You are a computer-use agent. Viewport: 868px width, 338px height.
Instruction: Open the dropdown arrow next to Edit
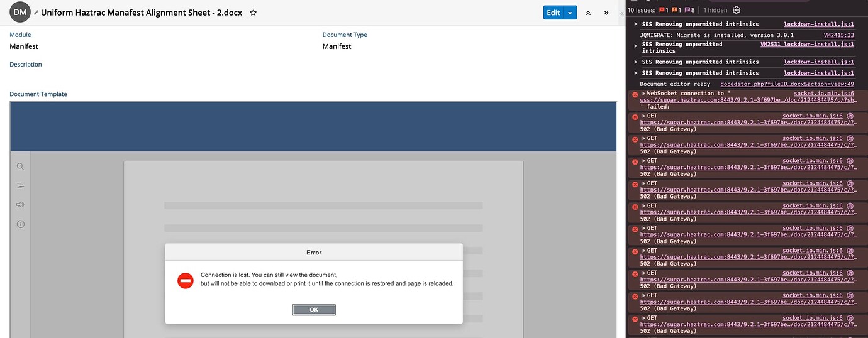(570, 13)
